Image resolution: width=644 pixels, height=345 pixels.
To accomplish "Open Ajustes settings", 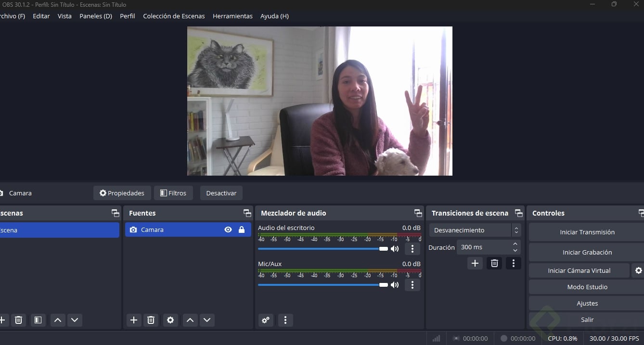I will pyautogui.click(x=587, y=303).
